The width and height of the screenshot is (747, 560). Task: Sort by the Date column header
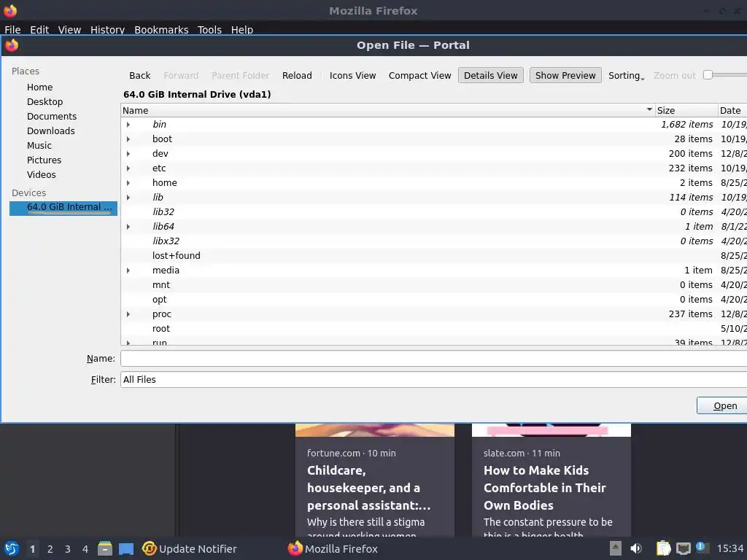[732, 111]
